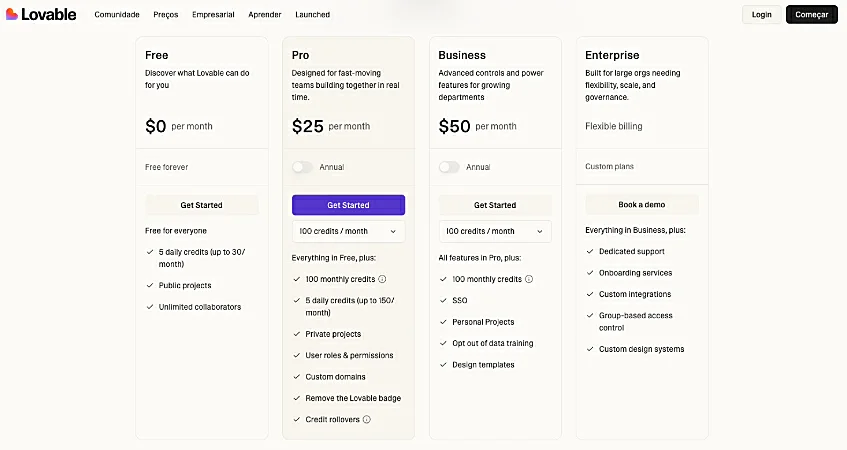847x450 pixels.
Task: Click checkmark icon beside SSO feature
Action: click(x=443, y=300)
